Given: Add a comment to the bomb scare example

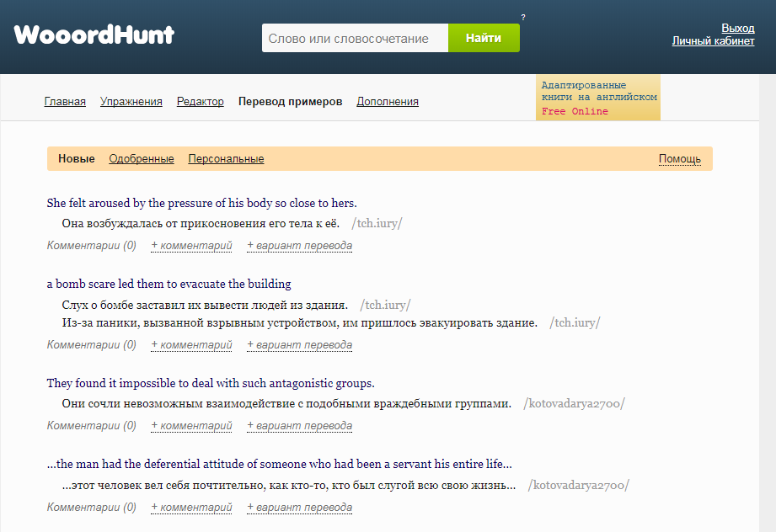Looking at the screenshot, I should pos(191,343).
